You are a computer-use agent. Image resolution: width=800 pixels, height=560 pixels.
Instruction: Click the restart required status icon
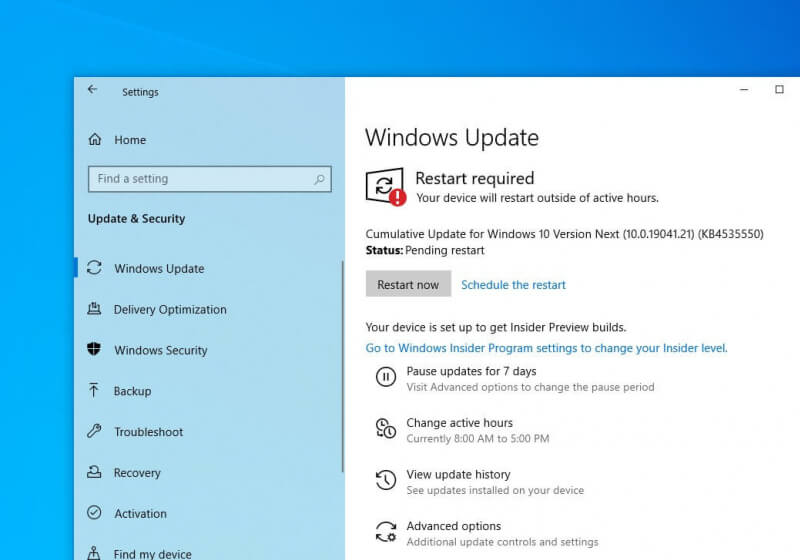click(x=385, y=186)
